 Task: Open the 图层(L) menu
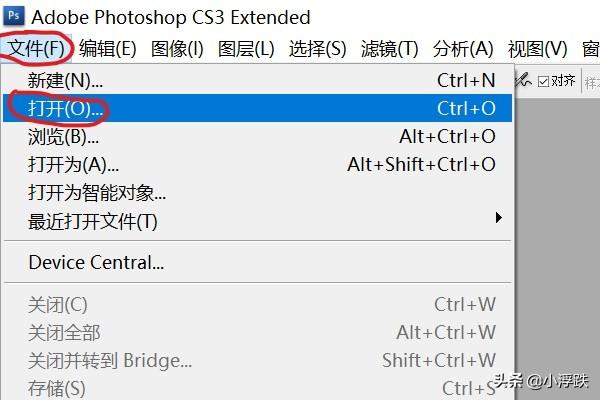click(246, 49)
